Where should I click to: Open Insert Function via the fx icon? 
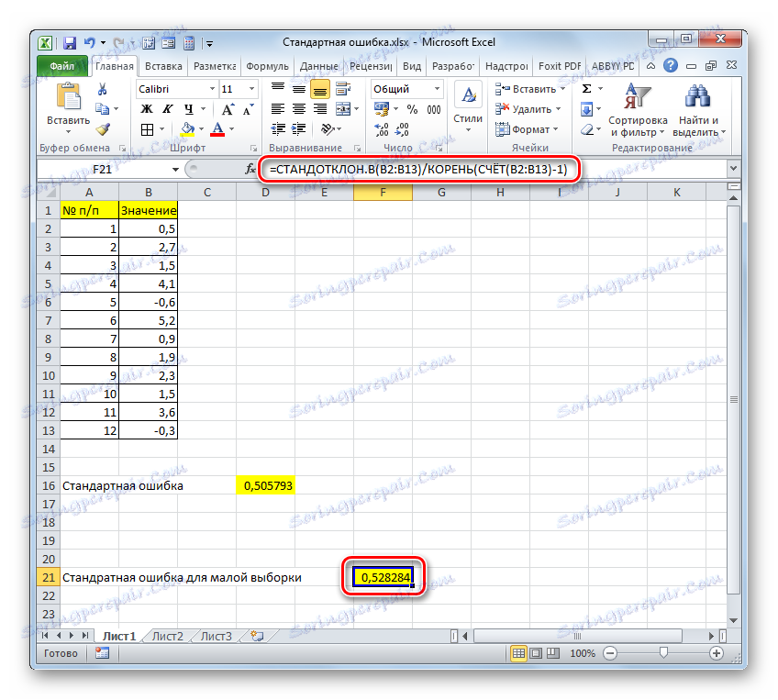click(250, 169)
